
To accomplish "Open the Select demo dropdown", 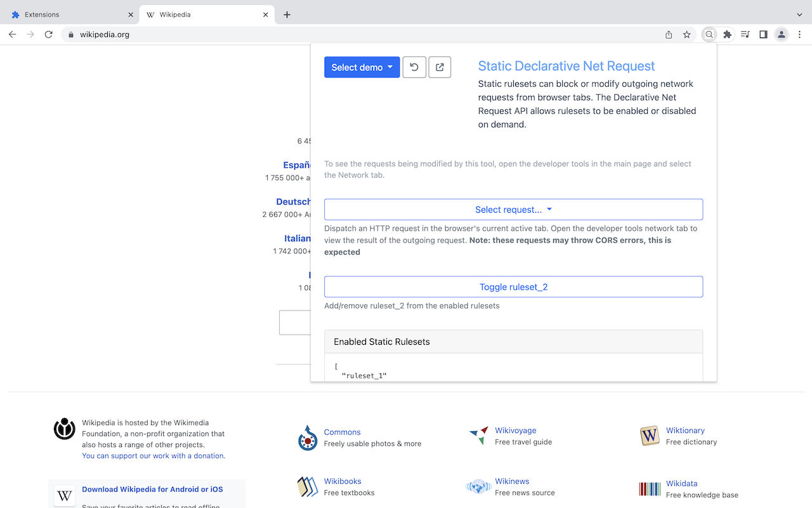I will click(x=362, y=67).
